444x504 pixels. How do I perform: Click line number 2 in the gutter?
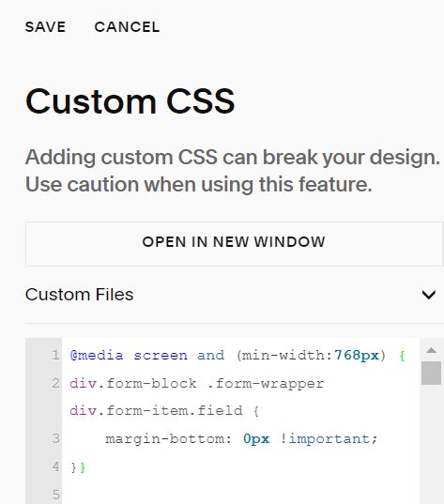point(56,383)
